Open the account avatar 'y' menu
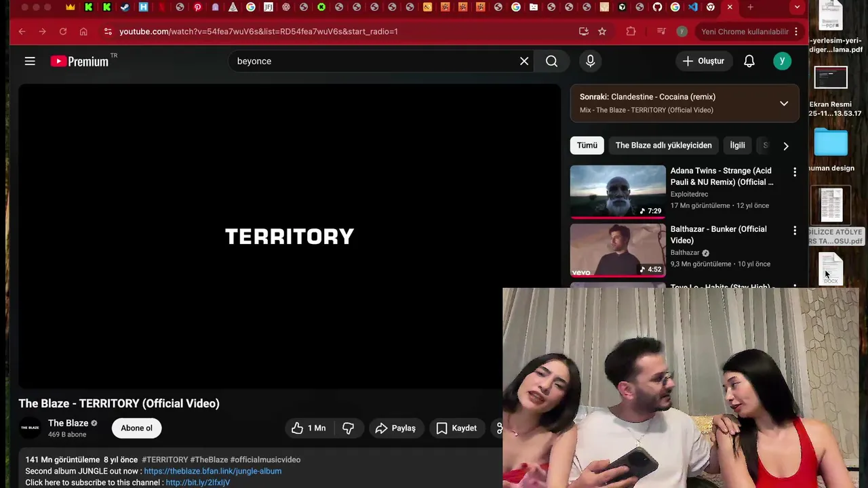This screenshot has height=488, width=868. pyautogui.click(x=782, y=61)
